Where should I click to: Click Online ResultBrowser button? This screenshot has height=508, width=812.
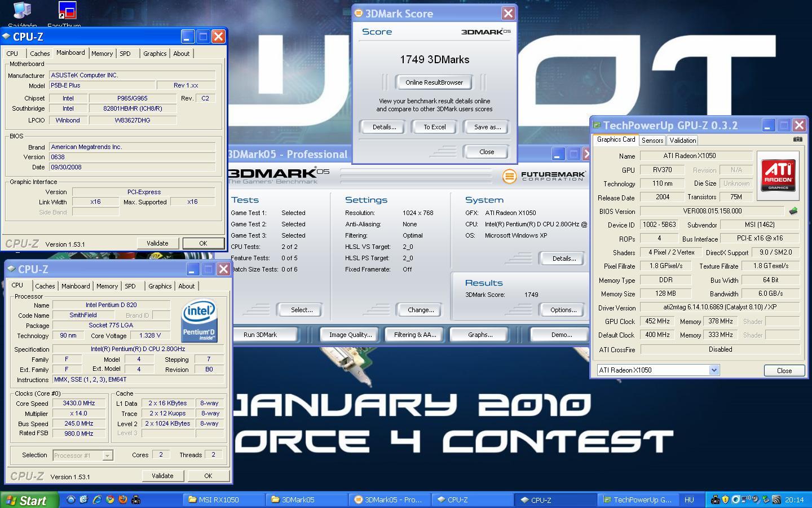coord(434,82)
